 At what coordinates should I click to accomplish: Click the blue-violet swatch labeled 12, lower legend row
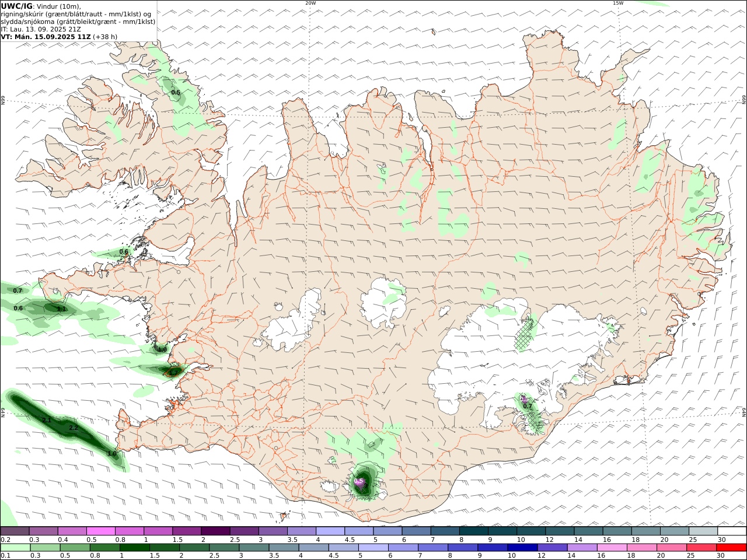tap(552, 547)
